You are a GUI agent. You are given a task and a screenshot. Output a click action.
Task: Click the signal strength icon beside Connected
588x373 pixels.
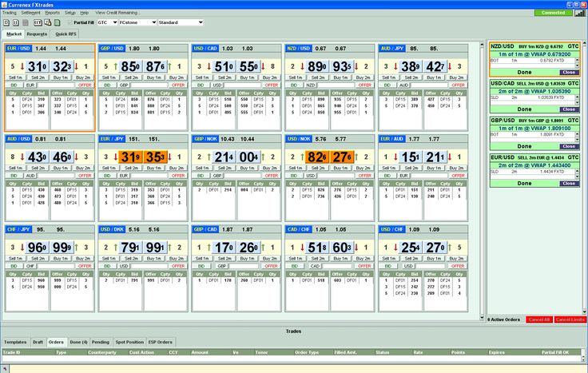(x=580, y=13)
